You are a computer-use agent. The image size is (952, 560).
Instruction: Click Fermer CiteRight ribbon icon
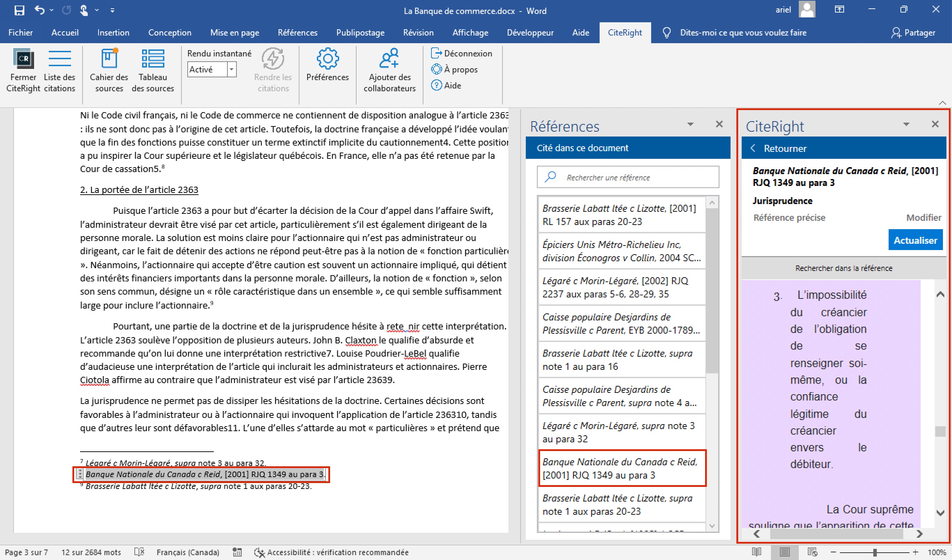tap(23, 70)
